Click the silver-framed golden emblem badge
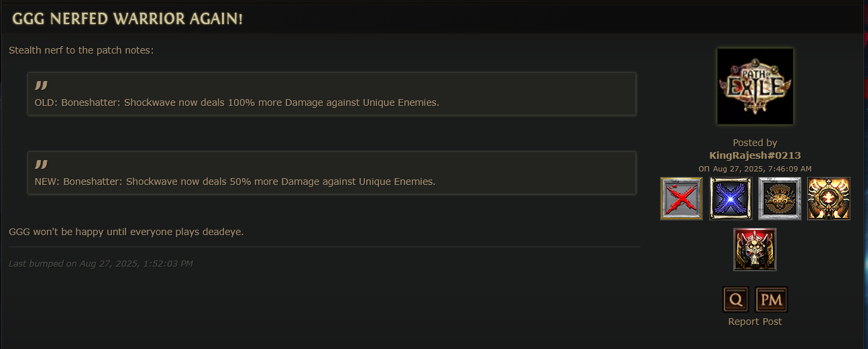The image size is (868, 349). click(779, 199)
